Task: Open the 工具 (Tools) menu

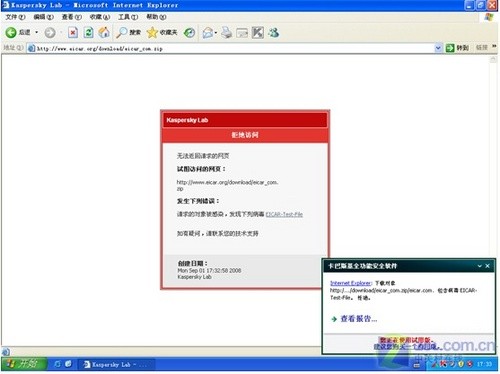Action: (x=128, y=17)
